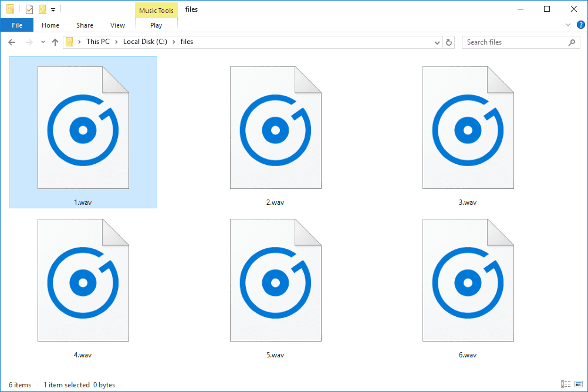
Task: Navigate up one folder level with Up arrow
Action: click(x=55, y=42)
